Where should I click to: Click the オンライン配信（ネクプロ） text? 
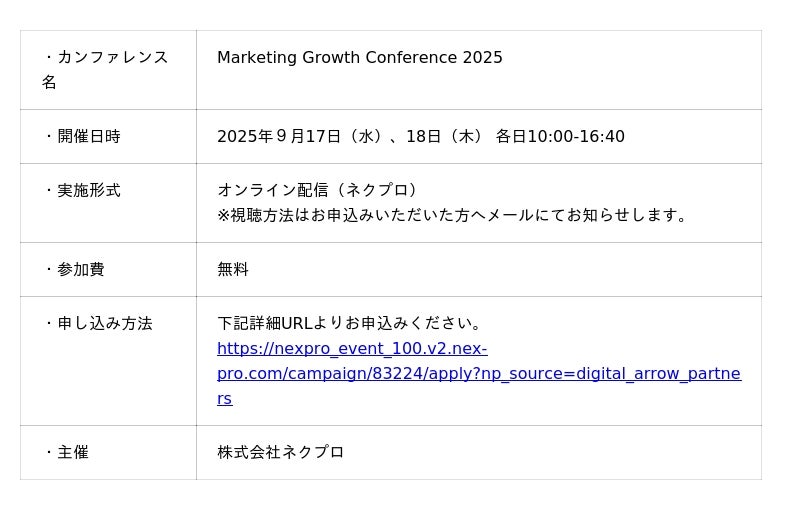[318, 190]
